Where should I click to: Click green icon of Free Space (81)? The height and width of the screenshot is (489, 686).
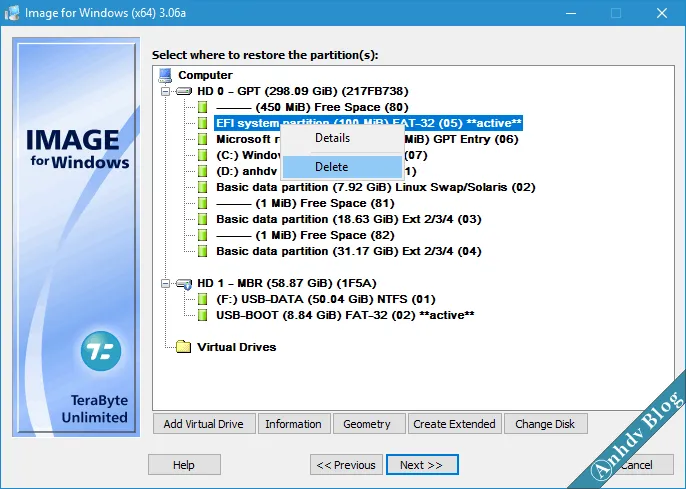202,203
